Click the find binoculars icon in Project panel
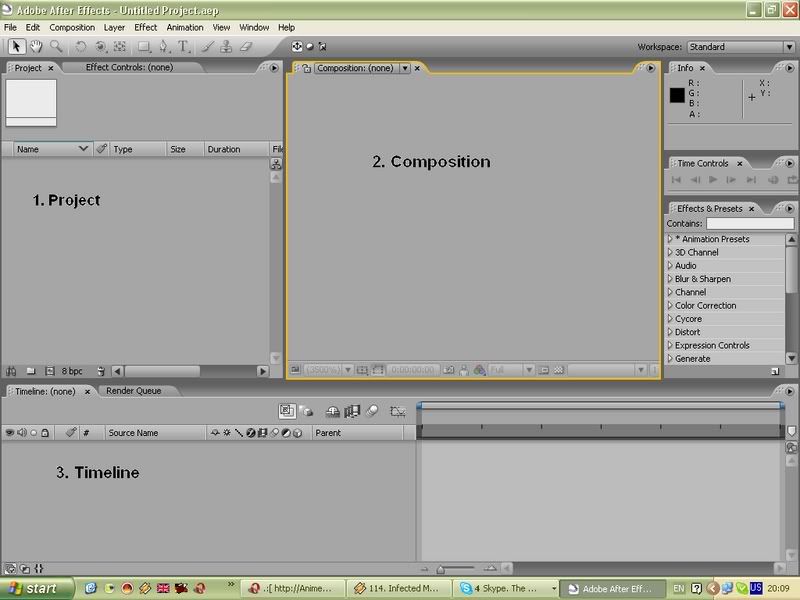The image size is (800, 600). pyautogui.click(x=11, y=371)
